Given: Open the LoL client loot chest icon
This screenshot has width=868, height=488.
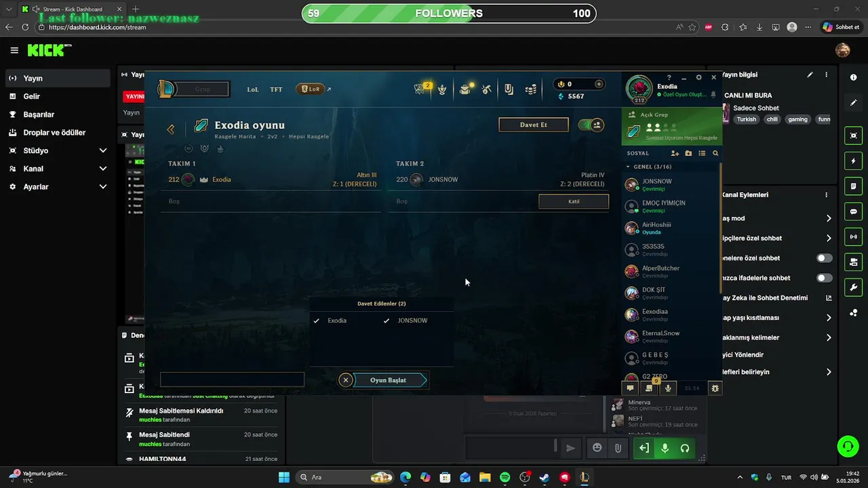Looking at the screenshot, I should click(x=466, y=89).
